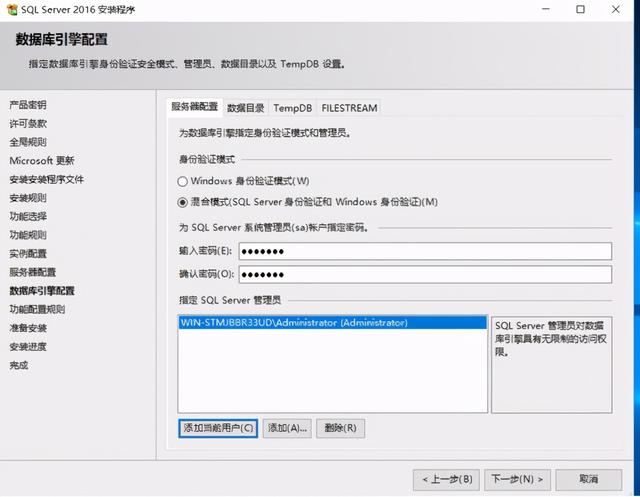This screenshot has width=640, height=497.
Task: Select Windows 身份验证模式(W) radio button
Action: (182, 181)
